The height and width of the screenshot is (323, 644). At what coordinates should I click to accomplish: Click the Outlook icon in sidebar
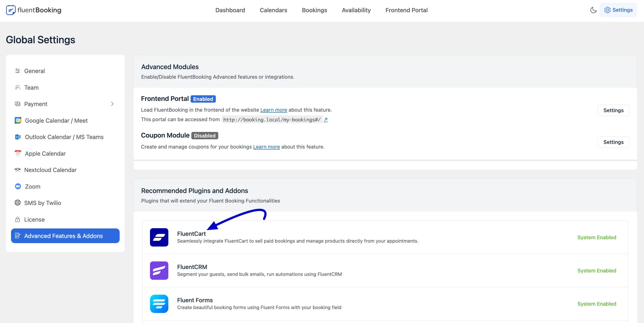click(18, 137)
